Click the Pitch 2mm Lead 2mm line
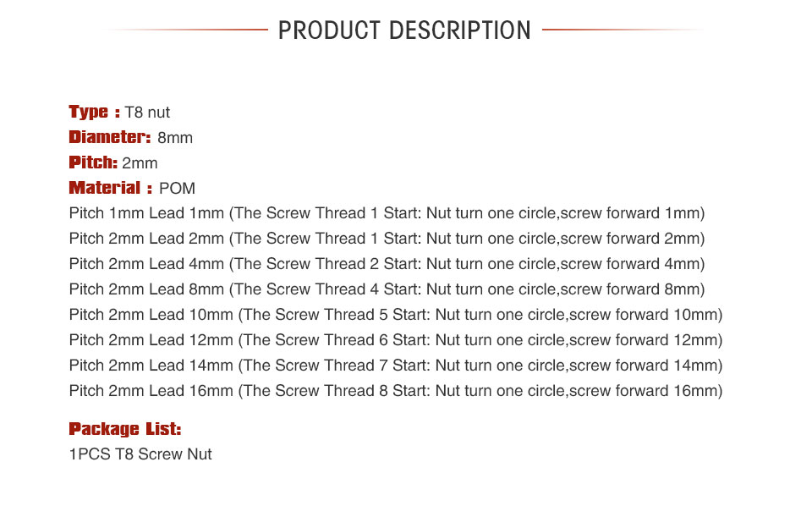This screenshot has width=812, height=517. [387, 239]
